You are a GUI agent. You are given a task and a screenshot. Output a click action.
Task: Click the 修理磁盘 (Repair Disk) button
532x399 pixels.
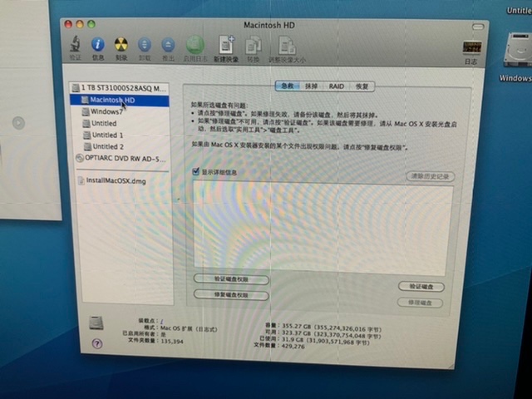tap(420, 303)
